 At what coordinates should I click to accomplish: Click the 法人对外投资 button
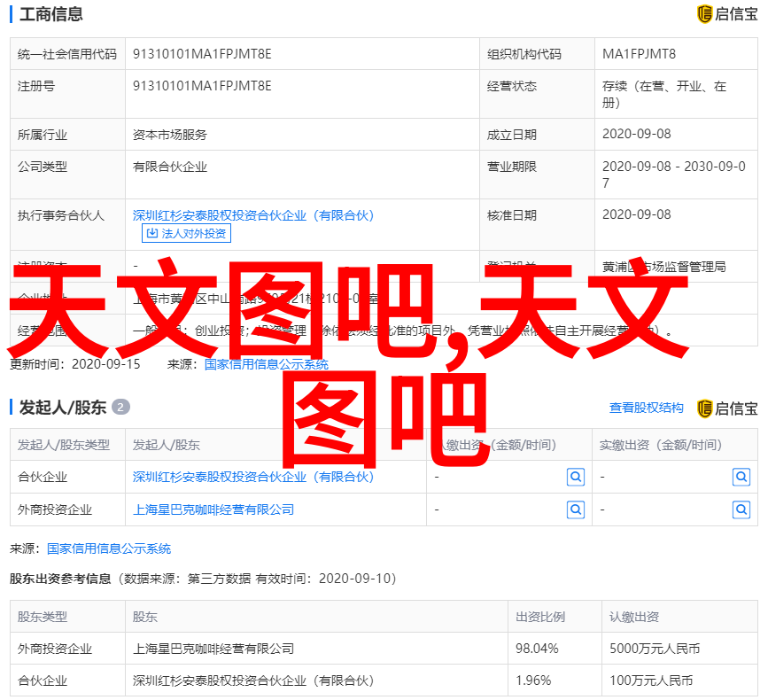coord(186,233)
